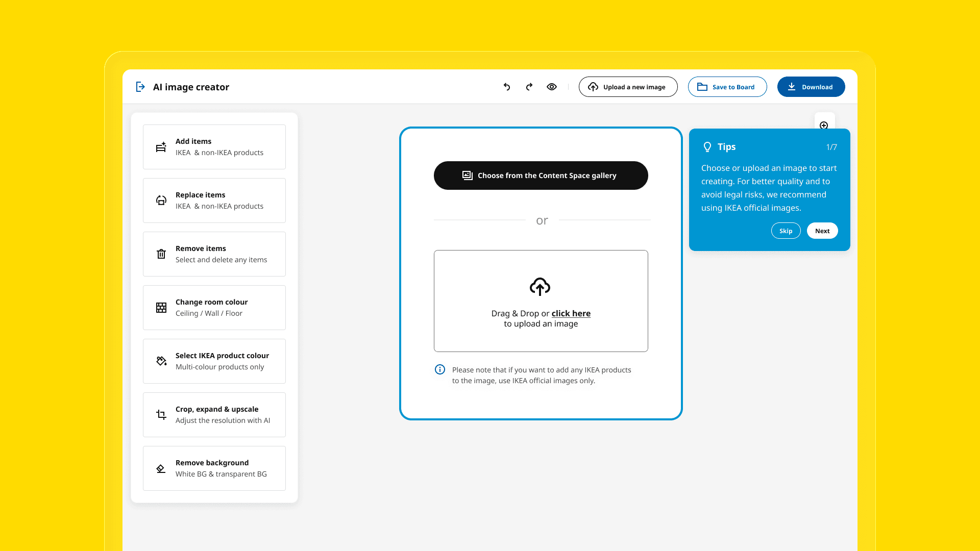980x551 pixels.
Task: Click Upload a new image button
Action: pos(628,87)
